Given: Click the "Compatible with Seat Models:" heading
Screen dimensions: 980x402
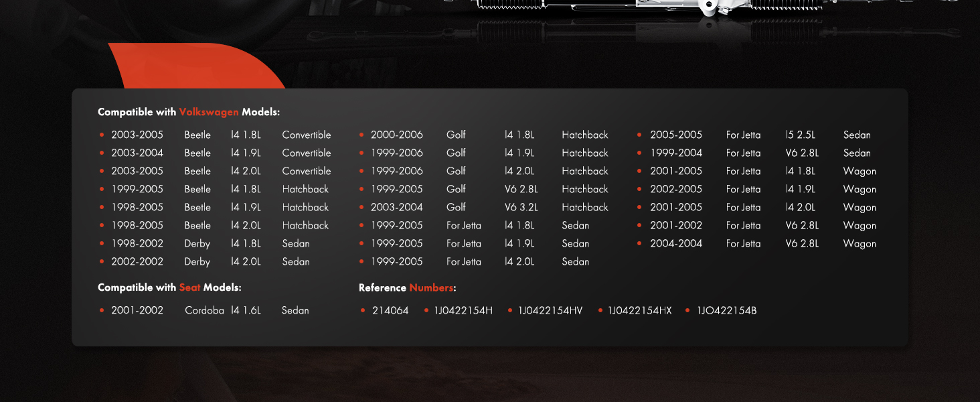Looking at the screenshot, I should pyautogui.click(x=169, y=287).
